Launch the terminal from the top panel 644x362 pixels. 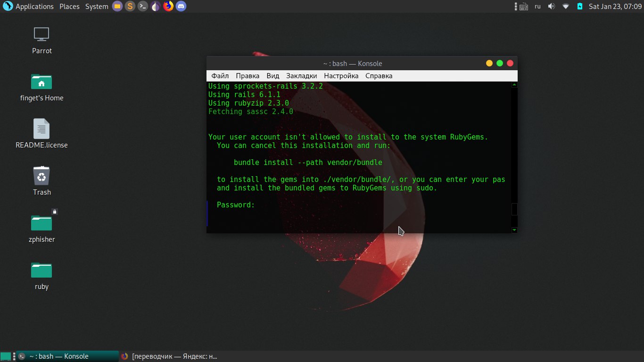tap(142, 6)
